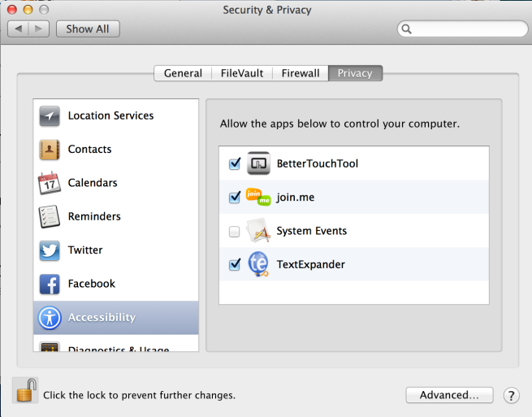
Task: Enable the System Events checkbox
Action: [x=235, y=232]
